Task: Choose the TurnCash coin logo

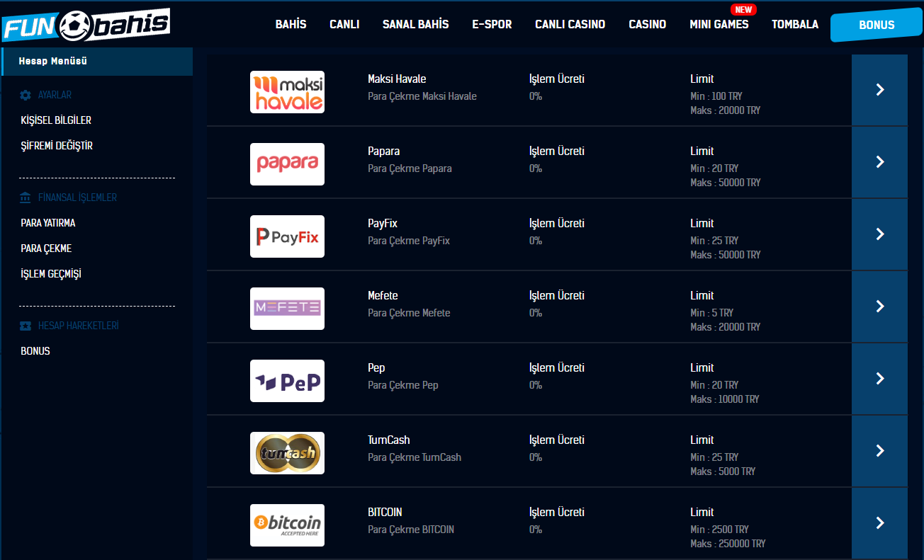Action: click(287, 453)
